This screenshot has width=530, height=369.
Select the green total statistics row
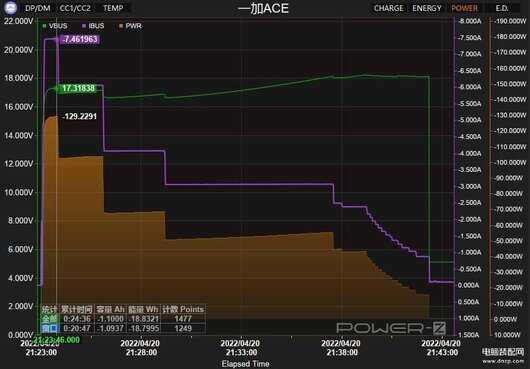[x=123, y=319]
